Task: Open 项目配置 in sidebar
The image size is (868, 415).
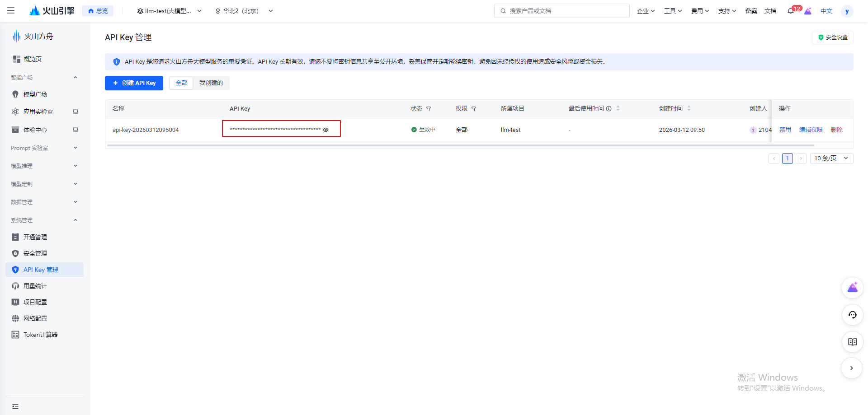Action: pos(44,302)
